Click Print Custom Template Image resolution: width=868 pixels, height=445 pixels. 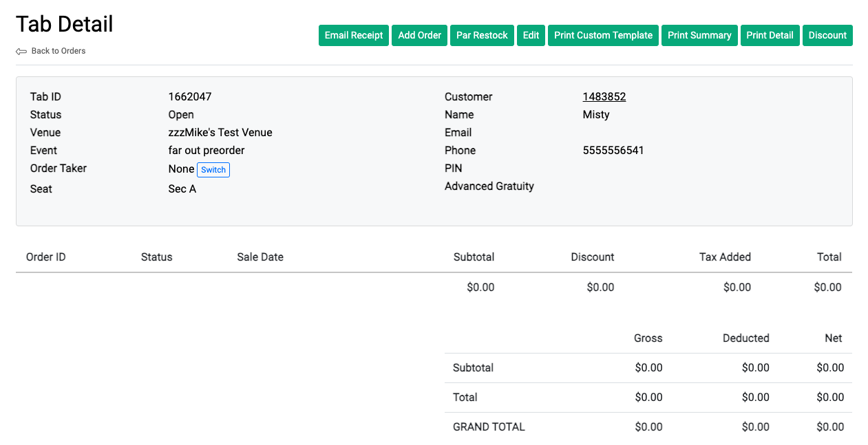(603, 35)
